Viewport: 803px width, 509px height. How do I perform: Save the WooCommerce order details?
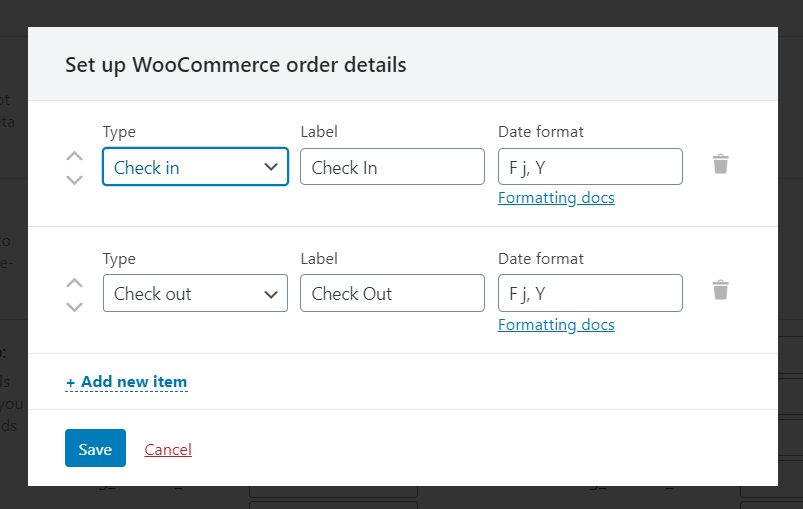click(x=95, y=448)
